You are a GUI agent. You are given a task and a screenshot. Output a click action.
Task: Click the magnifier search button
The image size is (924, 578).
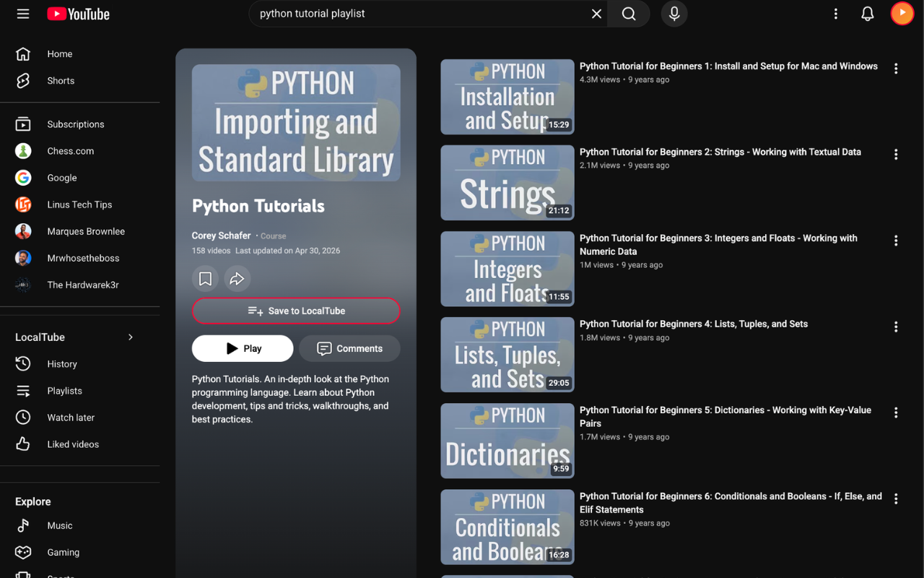629,14
